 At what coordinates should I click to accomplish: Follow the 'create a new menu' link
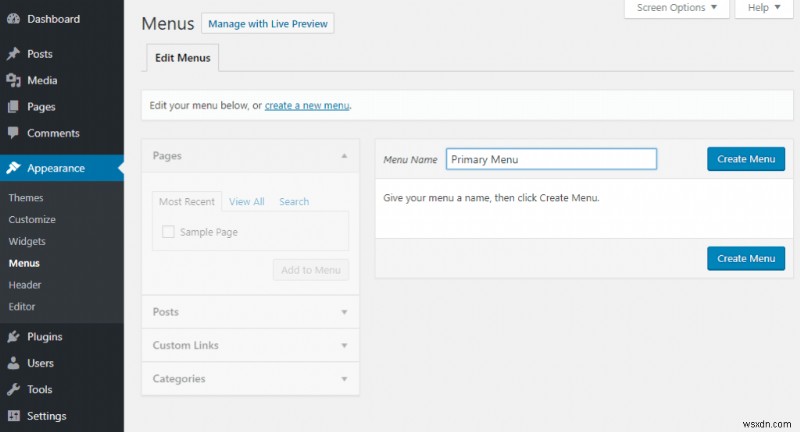click(307, 105)
